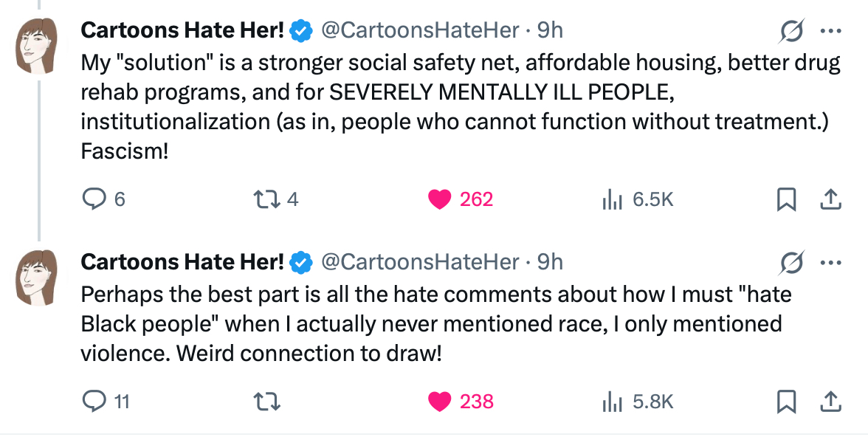This screenshot has width=868, height=440.
Task: Open Grok icon on second tweet
Action: [x=791, y=262]
